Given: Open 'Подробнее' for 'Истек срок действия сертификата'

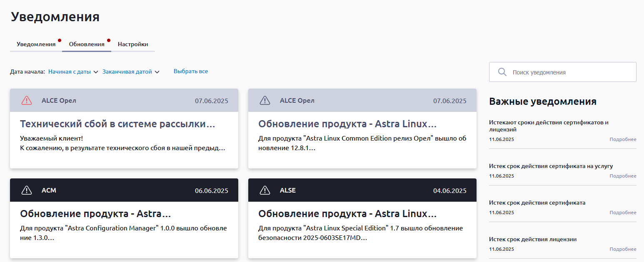Looking at the screenshot, I should pos(623,213).
